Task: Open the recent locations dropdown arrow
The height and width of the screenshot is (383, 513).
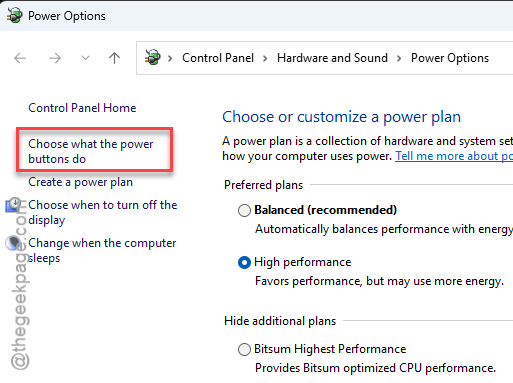Action: click(x=85, y=58)
